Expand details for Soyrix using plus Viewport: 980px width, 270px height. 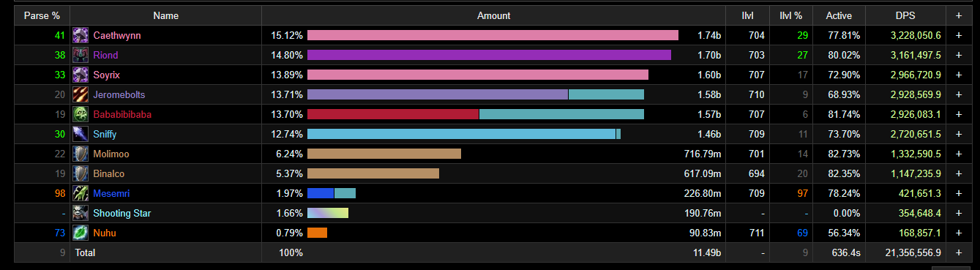point(958,75)
